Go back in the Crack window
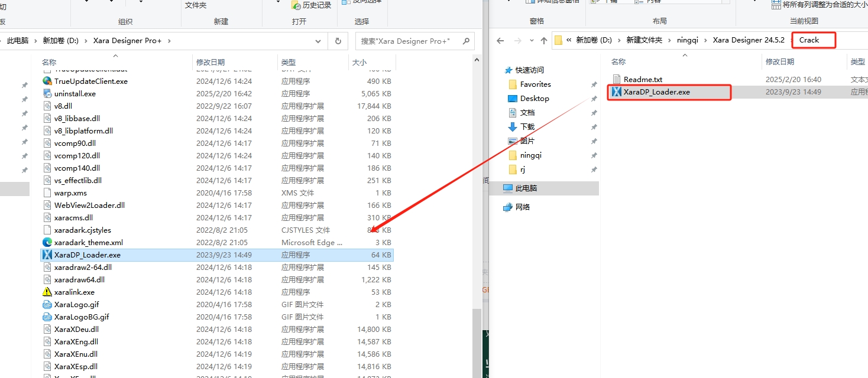The height and width of the screenshot is (378, 868). tap(500, 40)
